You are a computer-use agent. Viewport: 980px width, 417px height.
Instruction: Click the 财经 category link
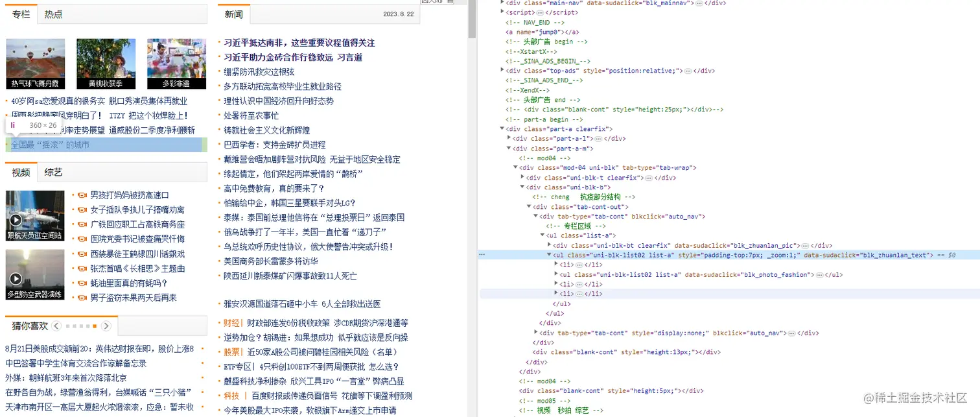coord(232,323)
